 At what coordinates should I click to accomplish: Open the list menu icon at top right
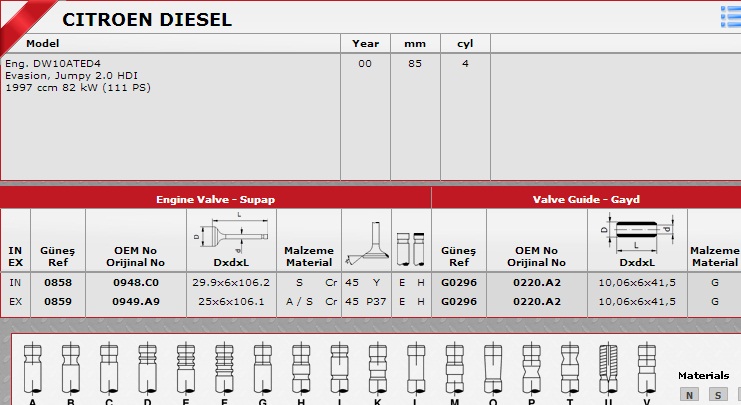[730, 14]
